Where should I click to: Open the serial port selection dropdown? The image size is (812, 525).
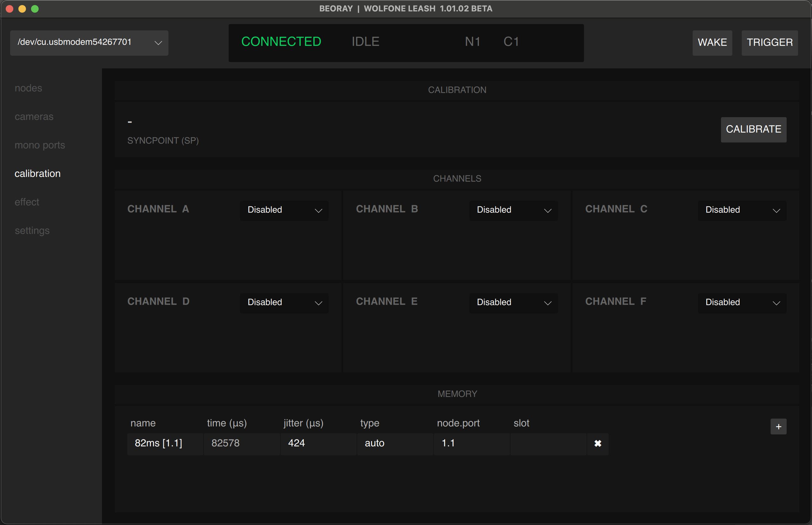[89, 43]
